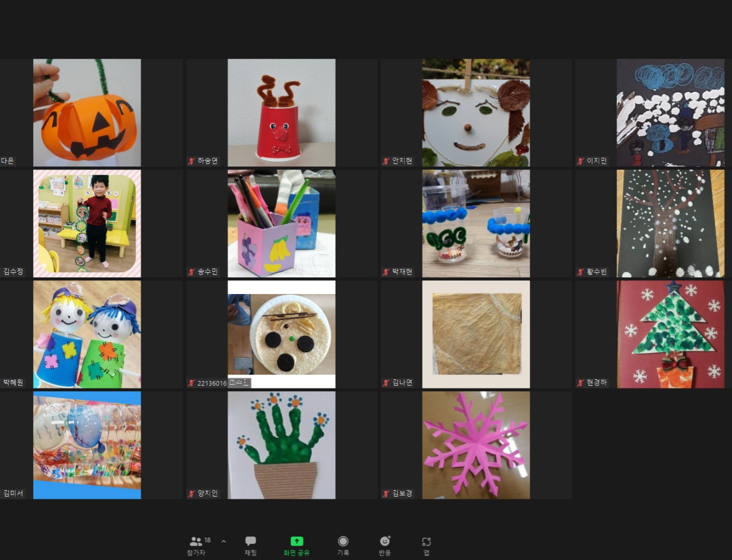Start recording with the 기록 button
Screen dimensions: 732x560
(343, 546)
